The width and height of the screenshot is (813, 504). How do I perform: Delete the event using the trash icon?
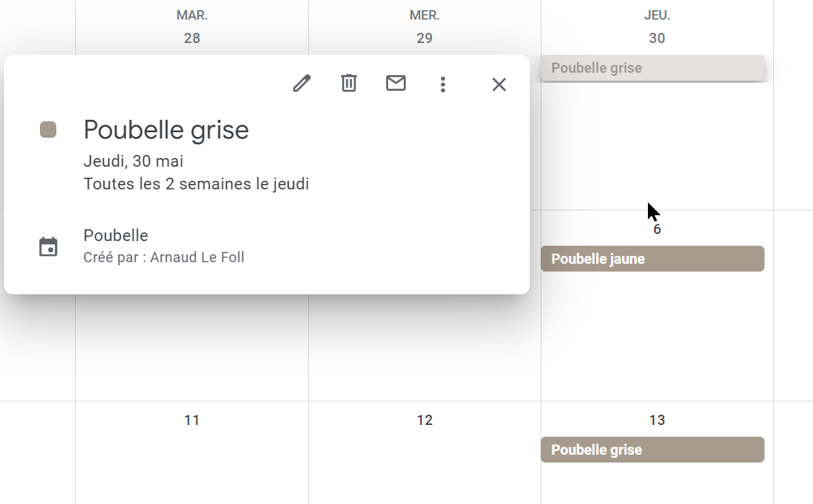(x=349, y=83)
